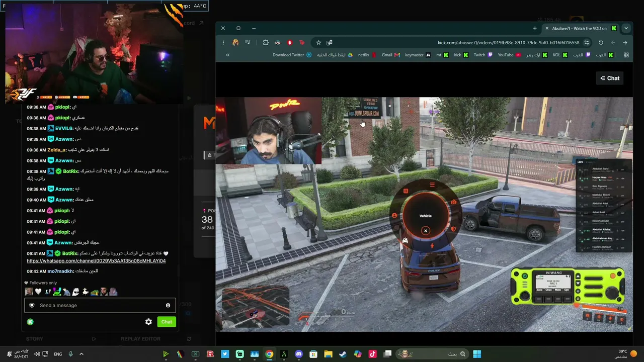This screenshot has height=362, width=644.
Task: Open the Extensions puzzle icon
Action: [266, 43]
